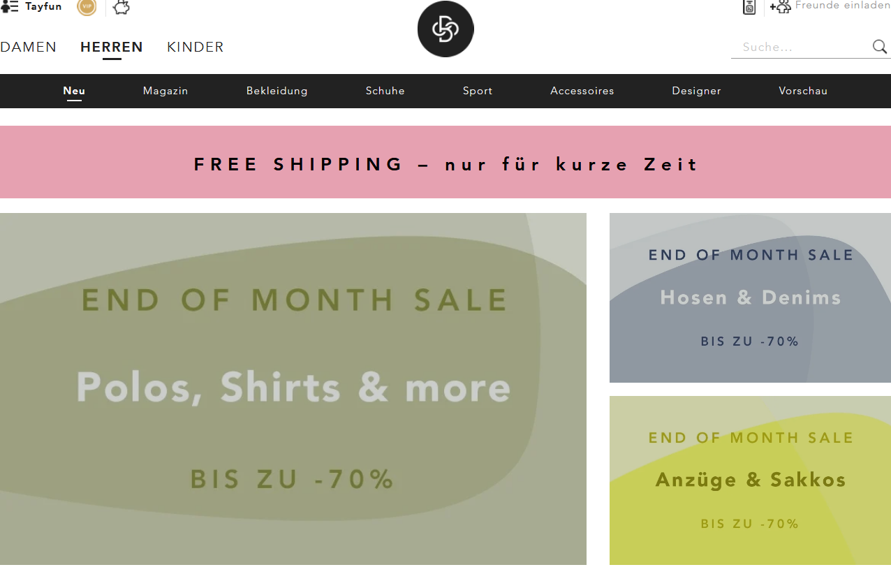The width and height of the screenshot is (891, 588).
Task: Open the piggy bank savings icon
Action: pos(121,7)
